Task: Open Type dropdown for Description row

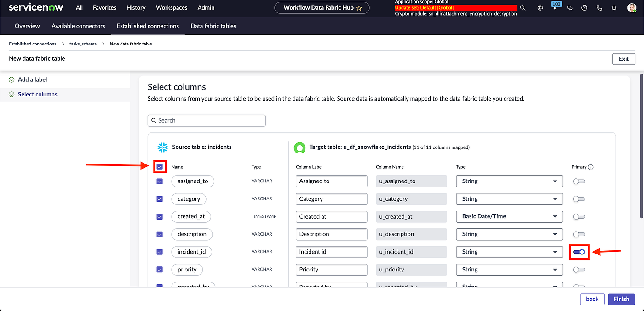Action: tap(509, 234)
